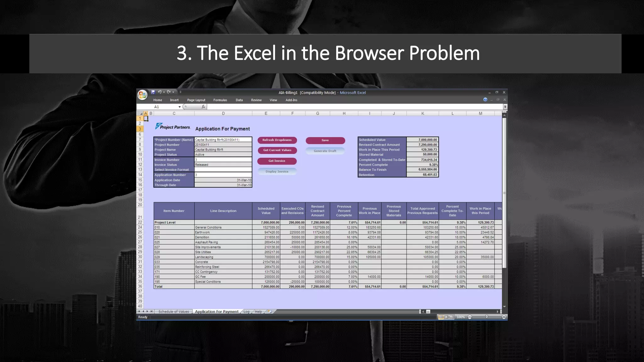Open Customize Quick Access Toolbar dropdown
The width and height of the screenshot is (644, 362).
tap(180, 92)
